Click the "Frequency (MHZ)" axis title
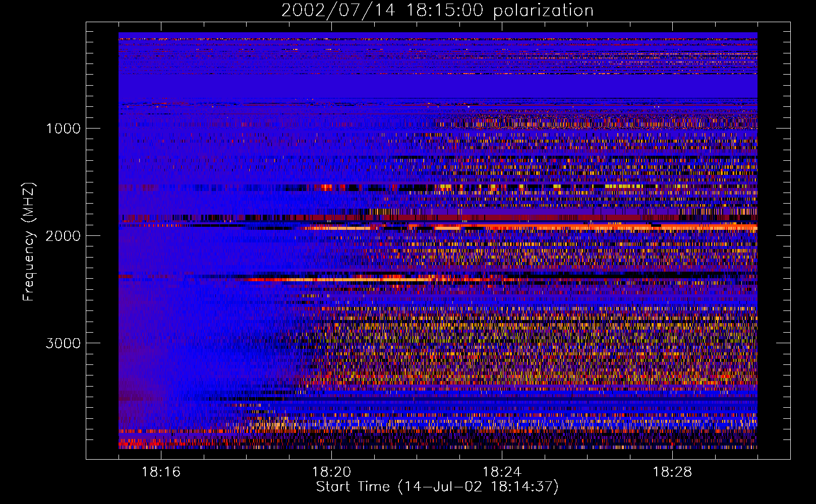The width and height of the screenshot is (816, 504). (29, 242)
